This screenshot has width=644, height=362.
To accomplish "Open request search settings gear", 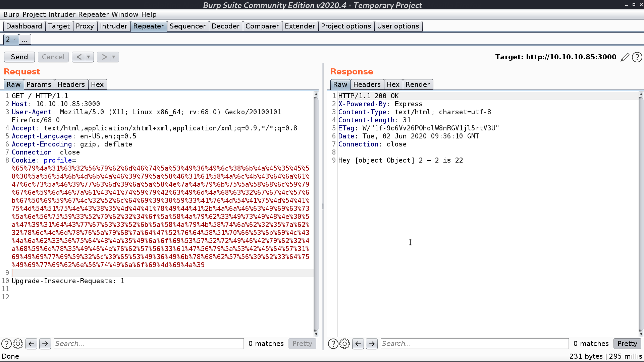I will coord(18,344).
